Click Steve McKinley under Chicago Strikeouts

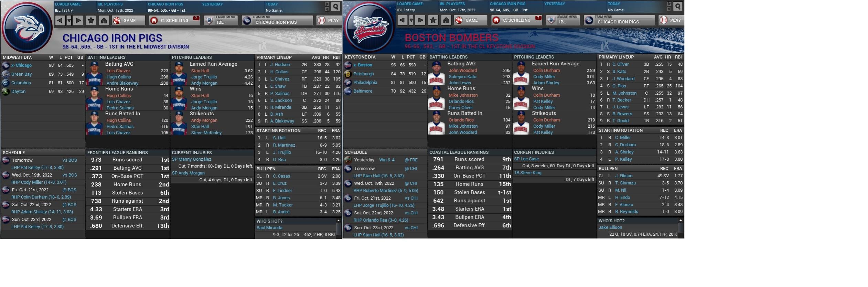206,133
